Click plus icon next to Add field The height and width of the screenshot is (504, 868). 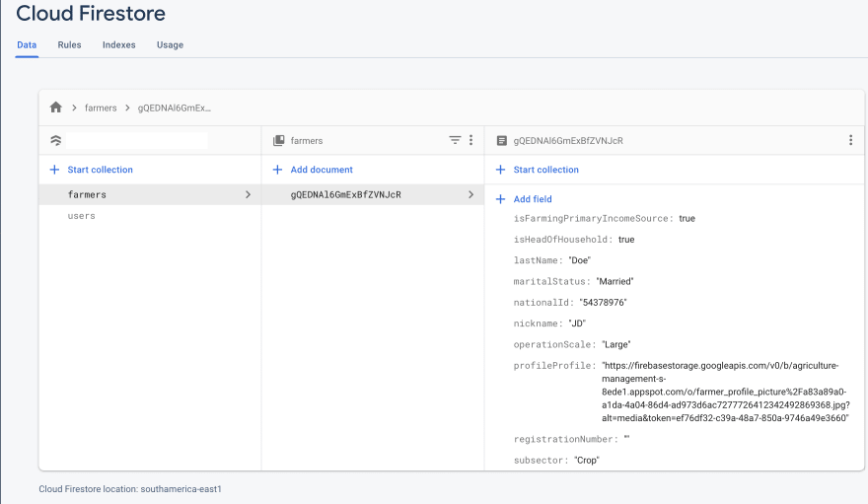click(500, 198)
